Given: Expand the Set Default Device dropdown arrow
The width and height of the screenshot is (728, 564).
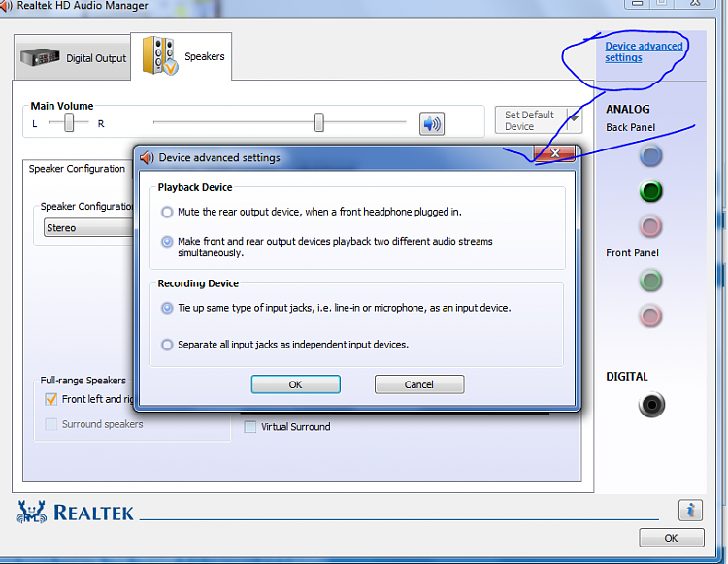Looking at the screenshot, I should click(575, 118).
